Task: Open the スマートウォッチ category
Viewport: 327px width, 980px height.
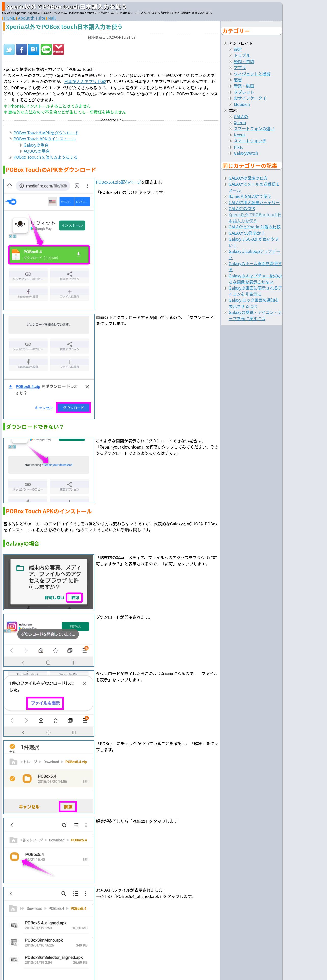Action: 250,141
